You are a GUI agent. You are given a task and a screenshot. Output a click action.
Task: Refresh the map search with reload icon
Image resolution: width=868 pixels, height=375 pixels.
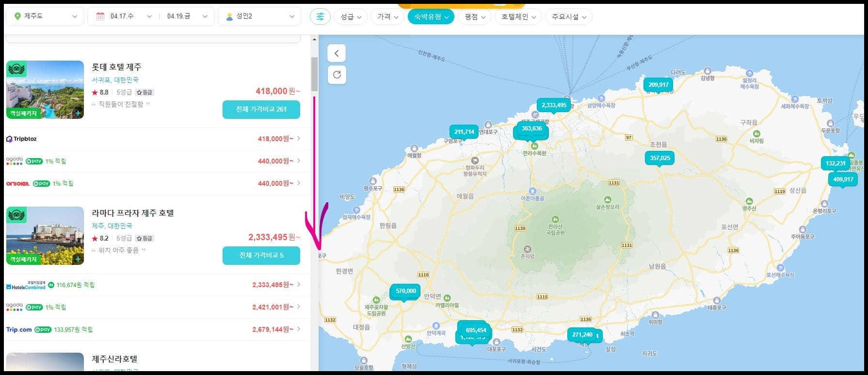pyautogui.click(x=337, y=75)
